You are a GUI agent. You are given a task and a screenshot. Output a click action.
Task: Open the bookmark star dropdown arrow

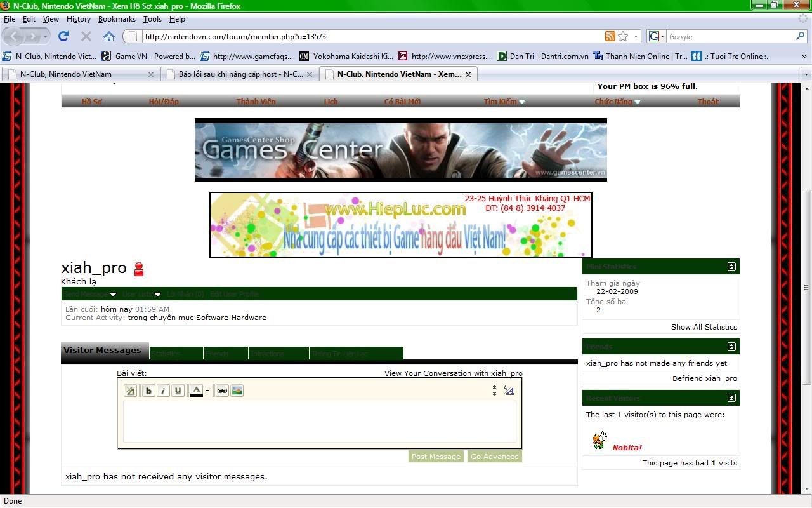click(x=636, y=36)
